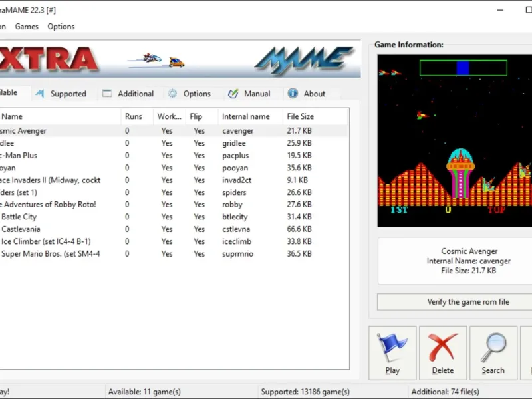Select Super Mario Bros. row
The height and width of the screenshot is (399, 532).
point(174,254)
